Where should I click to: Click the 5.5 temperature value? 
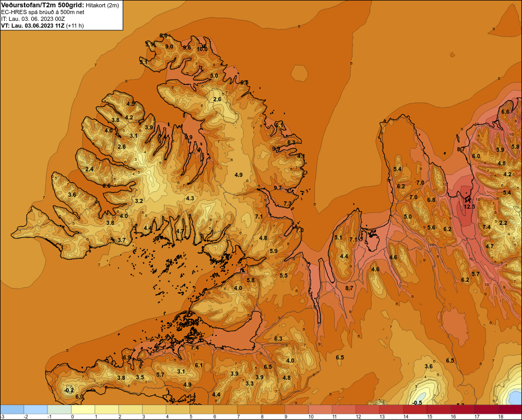point(283,275)
